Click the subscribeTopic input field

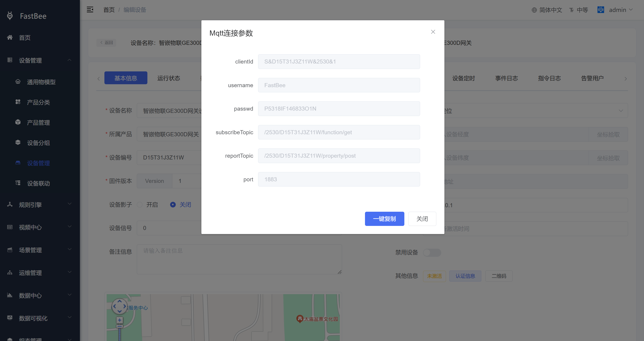tap(339, 132)
